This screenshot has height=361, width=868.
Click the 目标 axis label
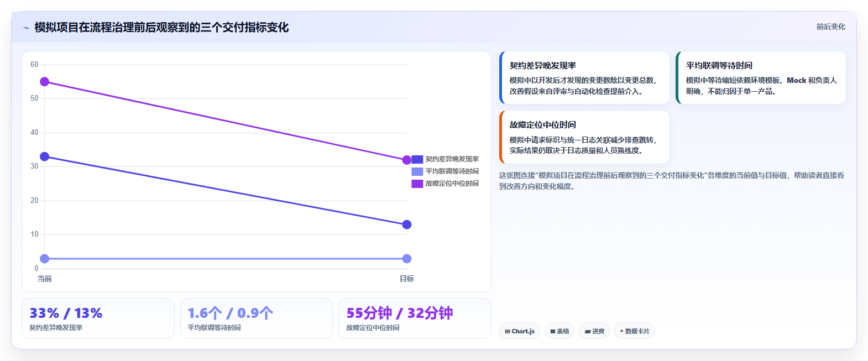point(407,279)
